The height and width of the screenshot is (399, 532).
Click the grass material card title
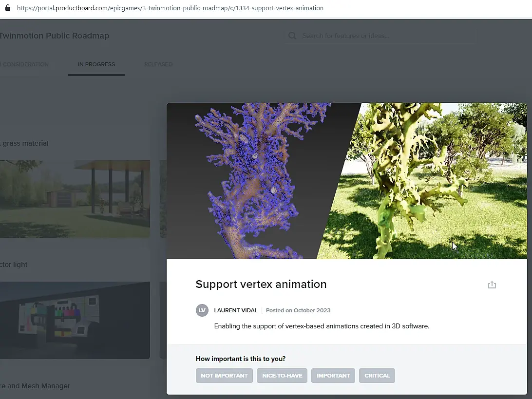coord(24,144)
